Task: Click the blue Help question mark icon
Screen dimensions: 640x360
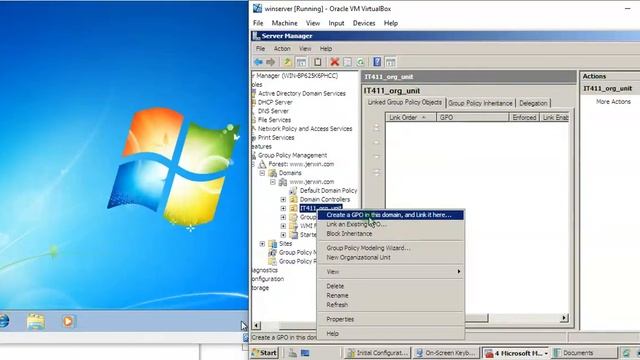Action: click(x=377, y=62)
